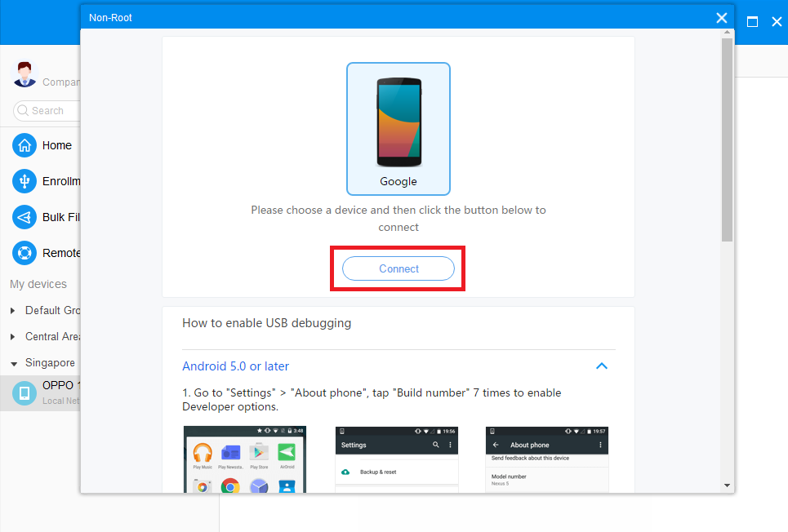Close the Non-Root dialog

[x=721, y=18]
